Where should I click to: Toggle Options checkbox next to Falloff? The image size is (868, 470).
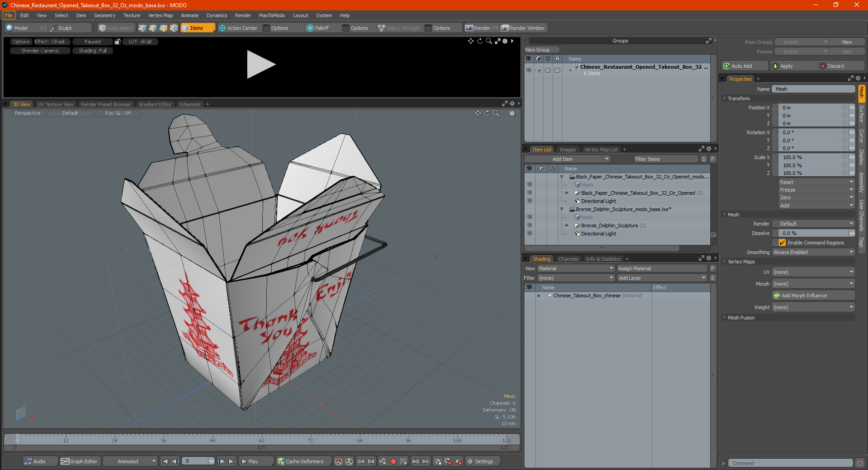coord(346,28)
